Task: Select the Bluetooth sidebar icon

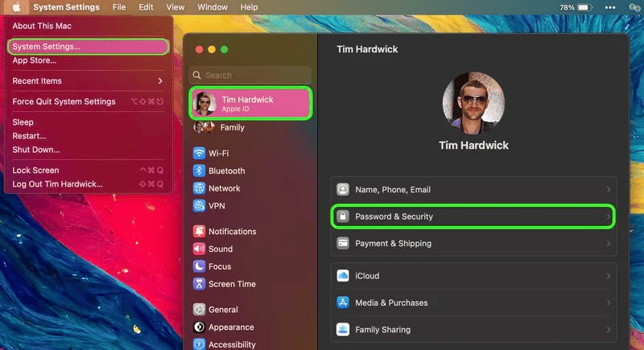Action: pos(199,171)
